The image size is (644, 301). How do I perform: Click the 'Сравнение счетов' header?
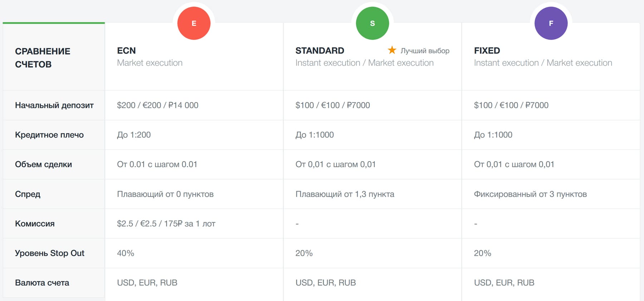click(43, 58)
